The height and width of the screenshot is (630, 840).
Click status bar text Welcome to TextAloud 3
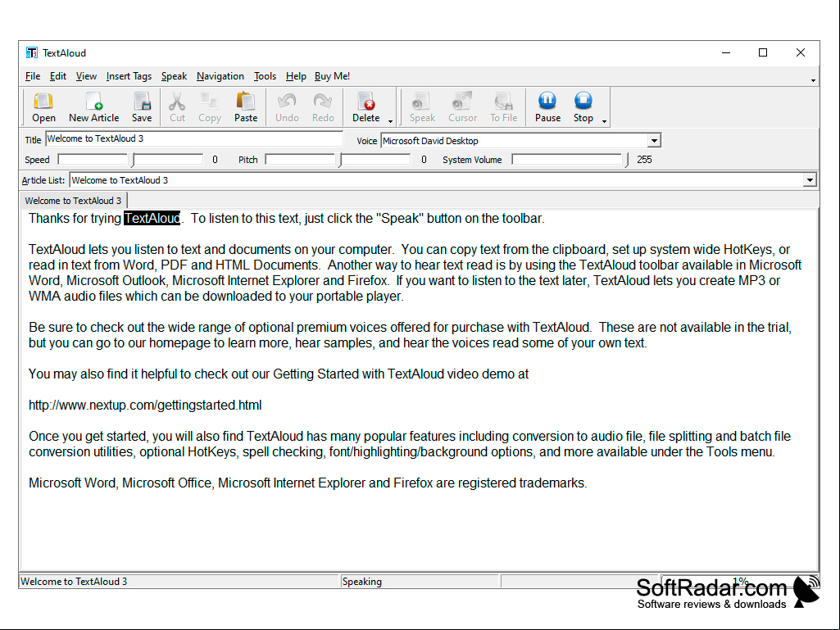click(x=74, y=581)
